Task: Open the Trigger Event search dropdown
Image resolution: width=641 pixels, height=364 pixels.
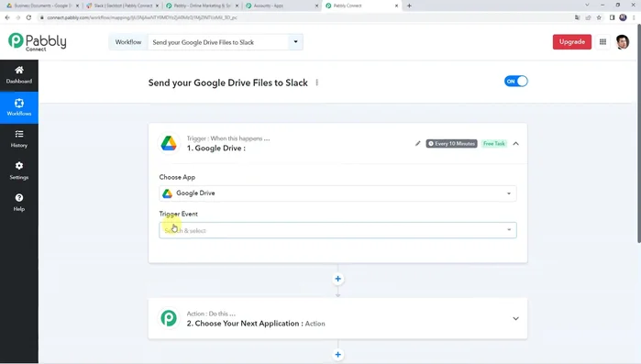Action: click(337, 230)
